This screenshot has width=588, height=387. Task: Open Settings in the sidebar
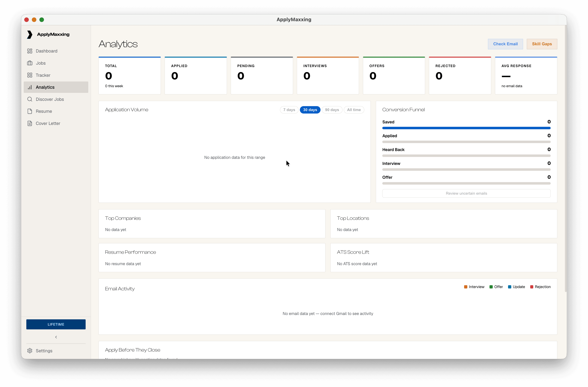[x=56, y=351]
